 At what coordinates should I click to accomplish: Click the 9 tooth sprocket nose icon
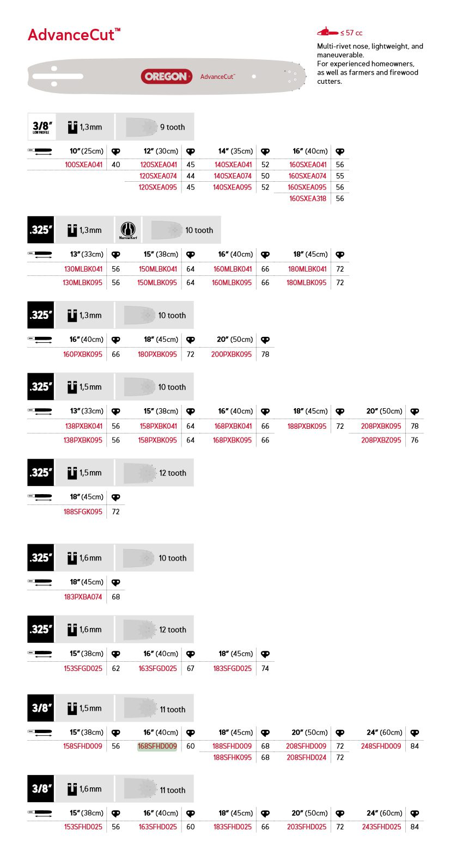(x=142, y=127)
